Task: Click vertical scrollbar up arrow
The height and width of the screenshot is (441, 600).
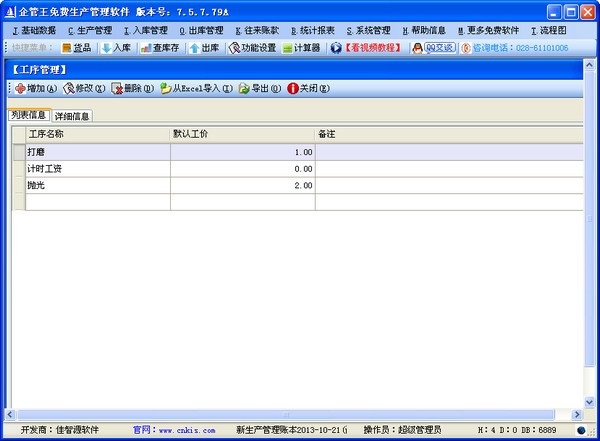Action: click(590, 65)
